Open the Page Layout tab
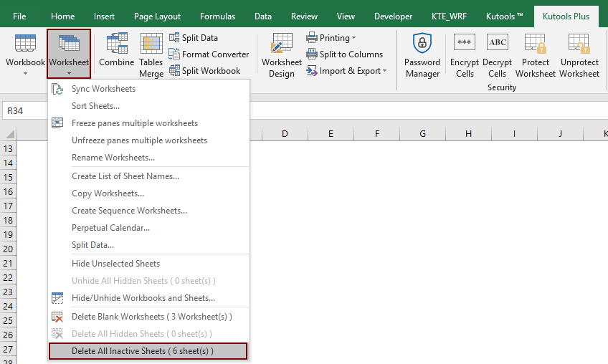 [x=157, y=16]
